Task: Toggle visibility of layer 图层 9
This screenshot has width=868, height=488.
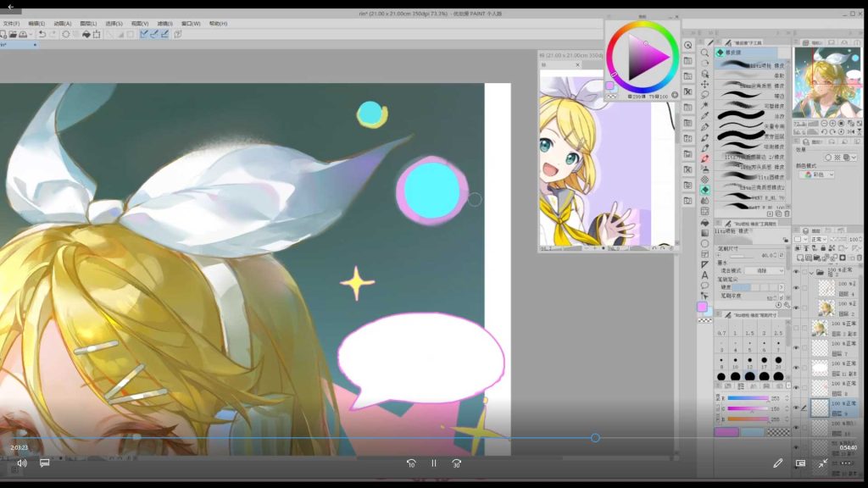Action: coord(797,408)
